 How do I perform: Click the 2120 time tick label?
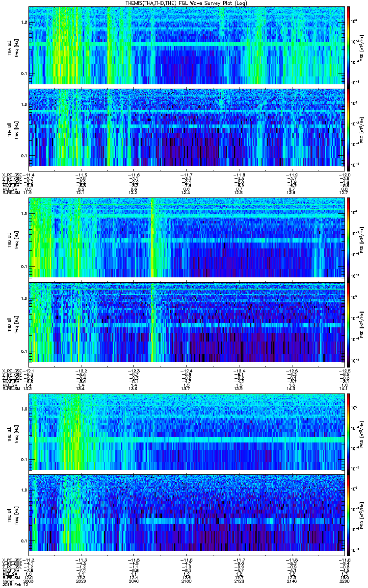click(x=239, y=581)
